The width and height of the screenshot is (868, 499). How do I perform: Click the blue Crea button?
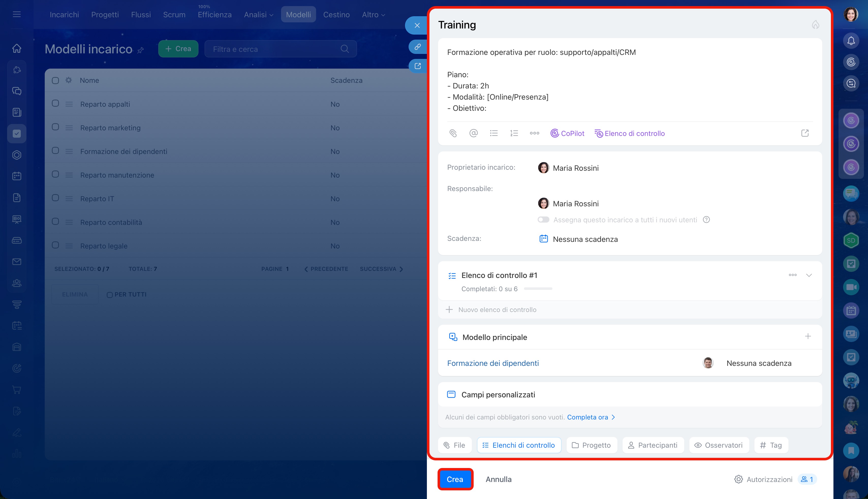pos(455,479)
